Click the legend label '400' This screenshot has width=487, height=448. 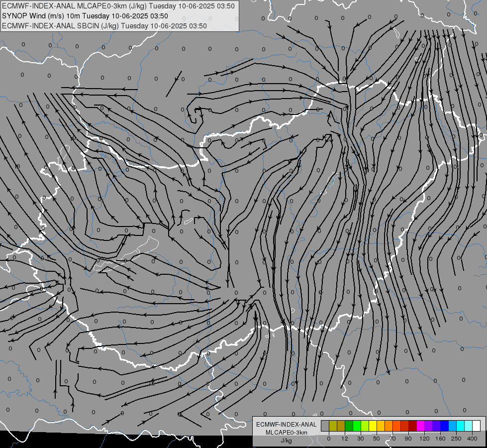point(472,439)
